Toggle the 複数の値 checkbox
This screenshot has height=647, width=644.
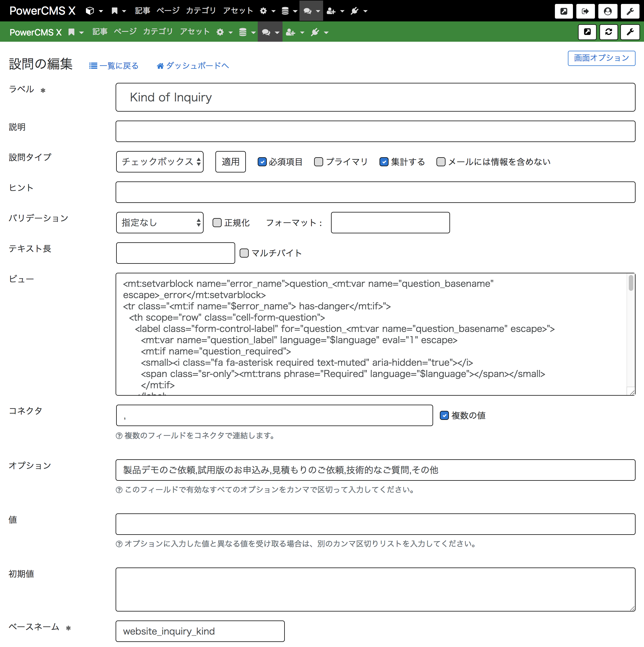click(444, 415)
